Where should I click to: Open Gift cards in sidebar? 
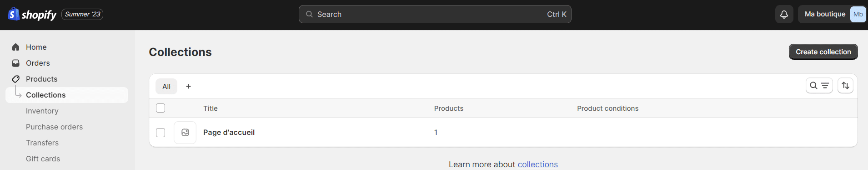43,159
